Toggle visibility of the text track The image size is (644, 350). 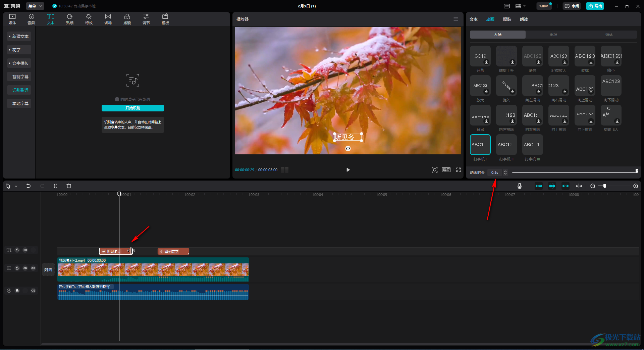point(25,250)
